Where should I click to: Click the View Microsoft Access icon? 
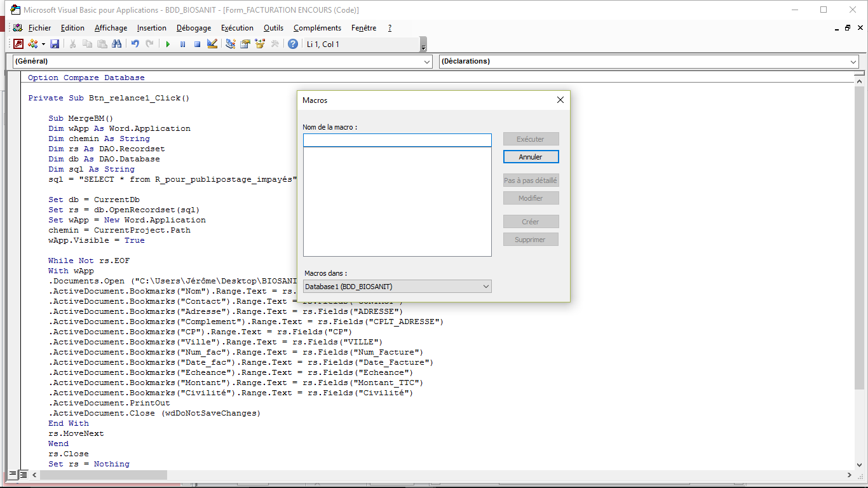click(x=18, y=44)
